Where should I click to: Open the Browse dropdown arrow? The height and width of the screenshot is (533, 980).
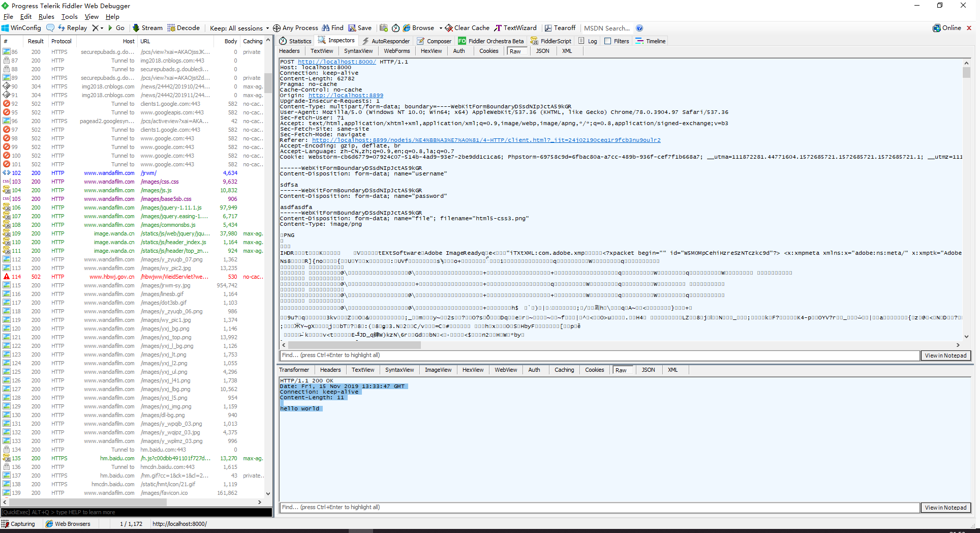coord(441,28)
